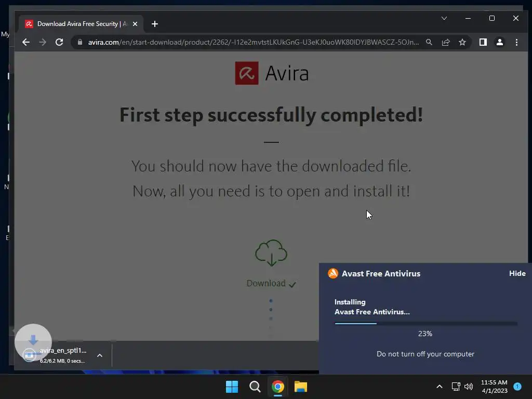Click the 'First step successfully completed!' heading
532x399 pixels.
pyautogui.click(x=271, y=115)
